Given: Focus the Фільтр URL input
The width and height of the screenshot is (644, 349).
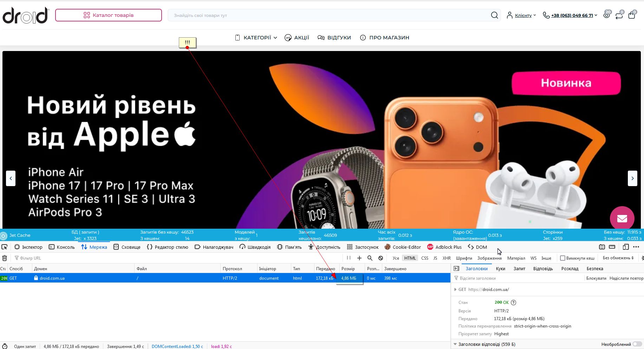Looking at the screenshot, I should point(177,258).
